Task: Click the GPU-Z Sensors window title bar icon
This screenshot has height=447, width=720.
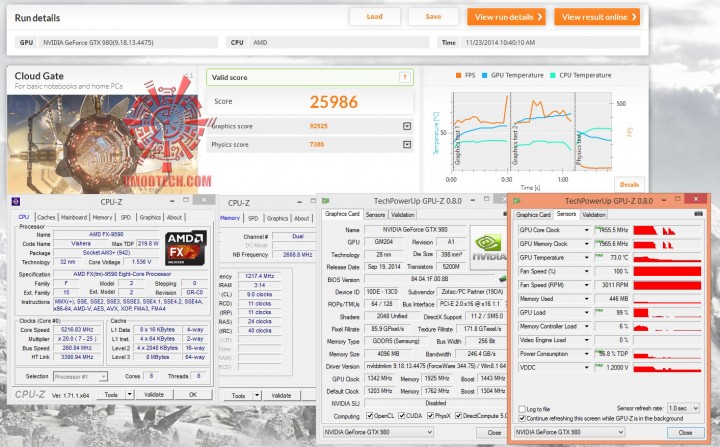Action: (x=517, y=201)
